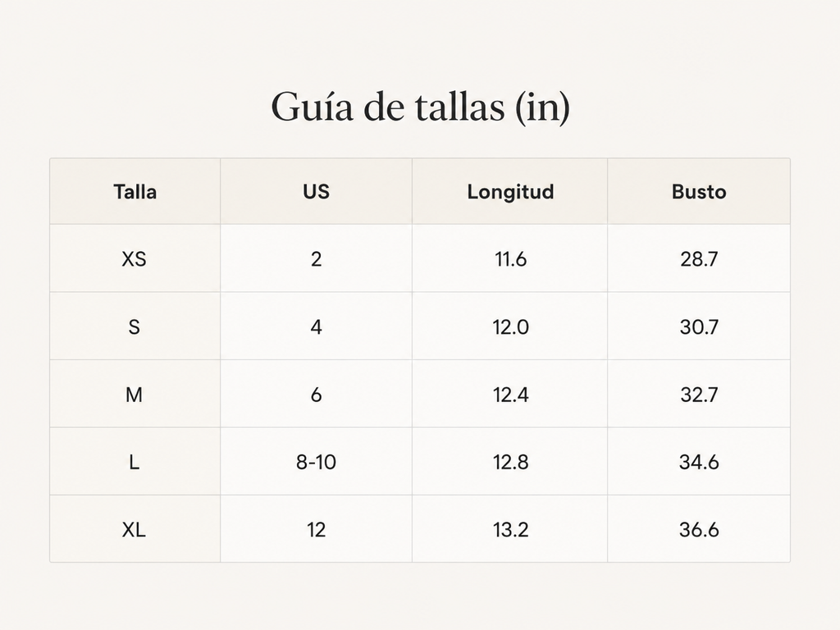Click the Talla column header

pos(135,192)
